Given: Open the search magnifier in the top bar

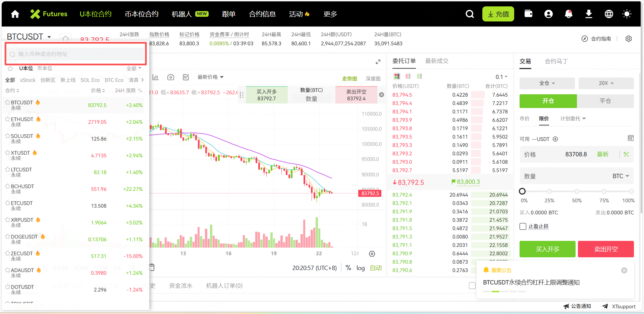Looking at the screenshot, I should (x=469, y=14).
